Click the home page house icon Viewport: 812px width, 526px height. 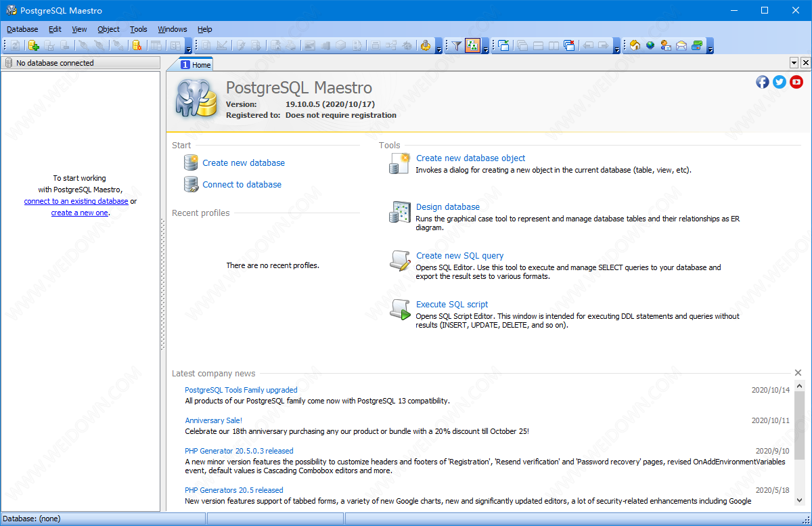[x=635, y=45]
